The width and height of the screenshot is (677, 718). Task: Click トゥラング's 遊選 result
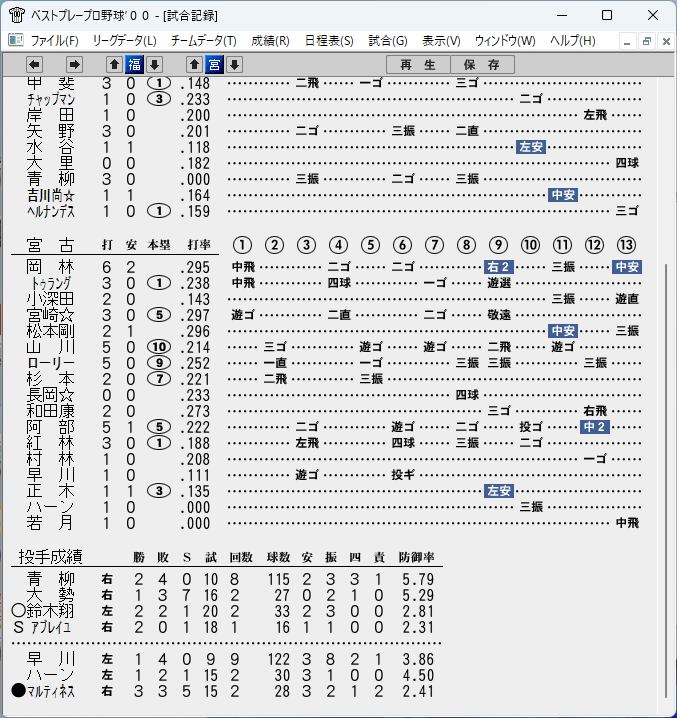[x=499, y=283]
